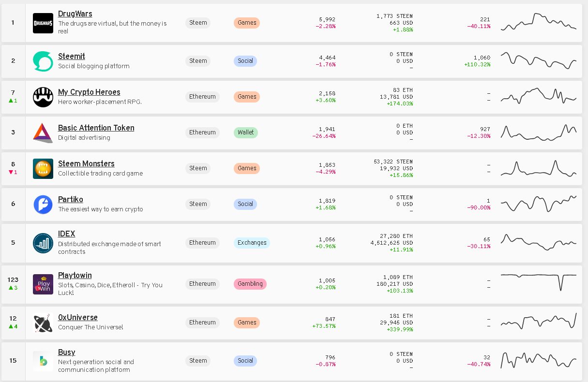Click the Basic Attention Token triangle logo
The image size is (588, 382).
pos(43,133)
